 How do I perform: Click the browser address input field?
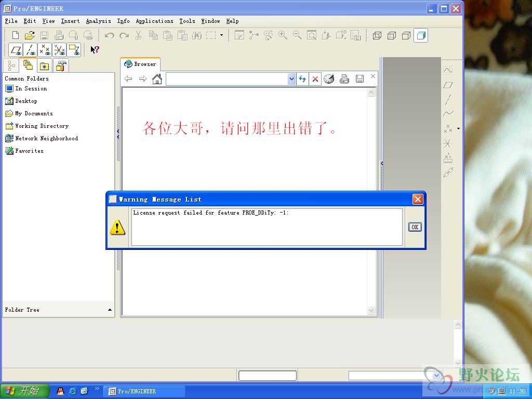coord(227,79)
